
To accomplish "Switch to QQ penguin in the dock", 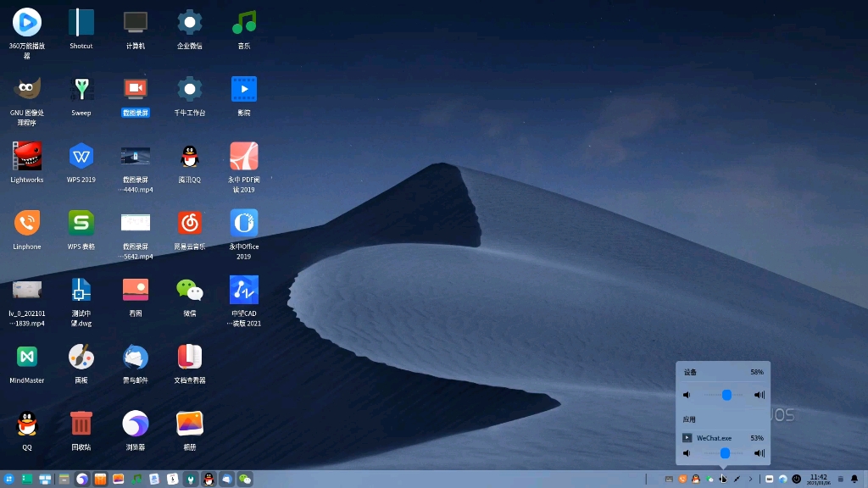I will point(209,480).
